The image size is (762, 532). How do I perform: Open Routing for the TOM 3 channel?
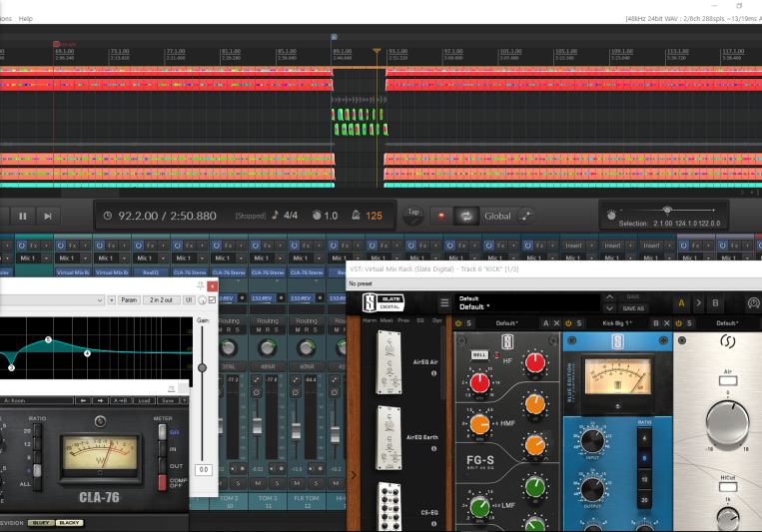click(x=268, y=321)
